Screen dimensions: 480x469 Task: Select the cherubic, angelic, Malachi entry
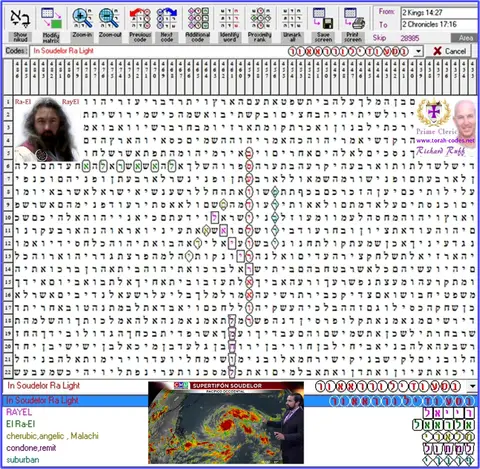(x=52, y=436)
